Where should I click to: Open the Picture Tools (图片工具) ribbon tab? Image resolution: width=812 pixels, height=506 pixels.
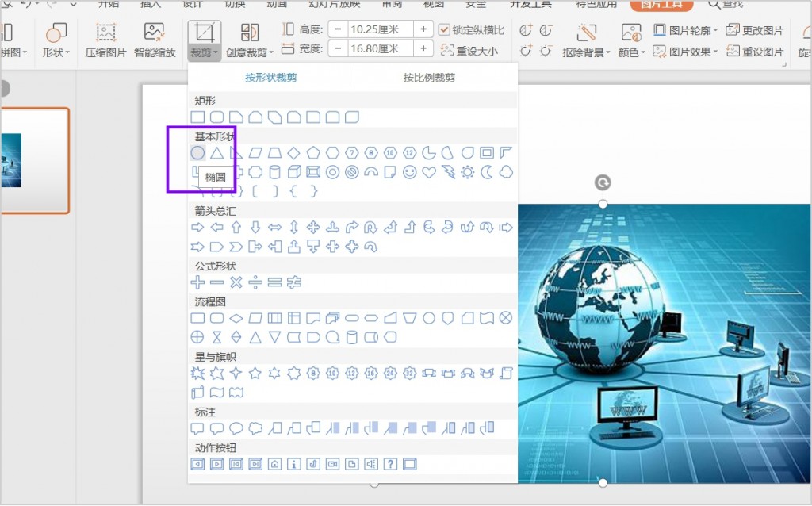coord(661,5)
